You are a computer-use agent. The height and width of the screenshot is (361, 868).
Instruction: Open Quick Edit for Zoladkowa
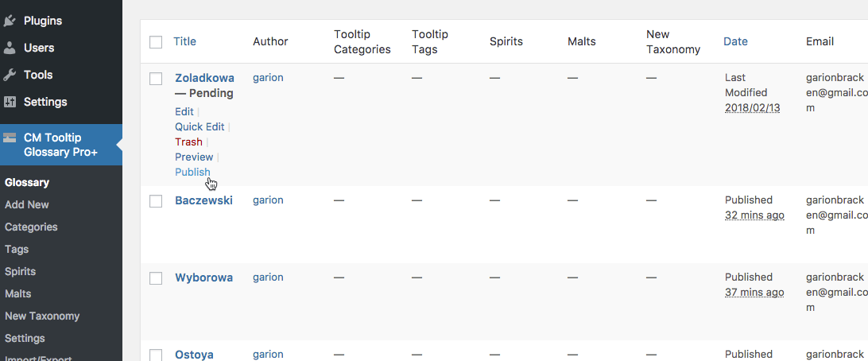[x=200, y=126]
